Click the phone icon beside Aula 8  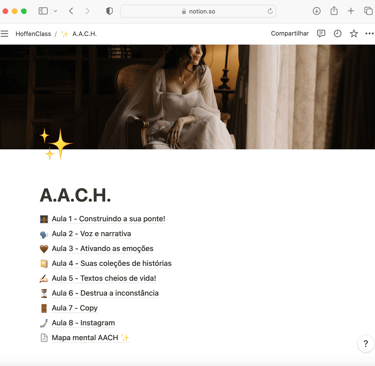[44, 323]
